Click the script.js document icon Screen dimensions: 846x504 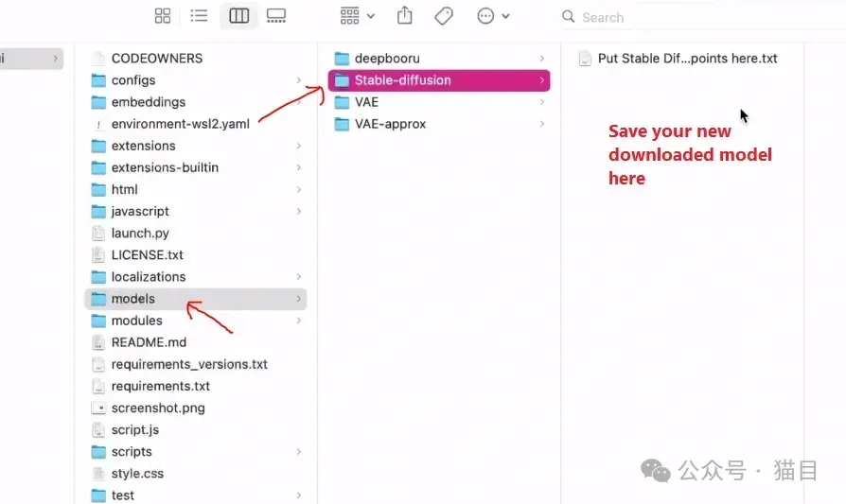click(x=98, y=429)
